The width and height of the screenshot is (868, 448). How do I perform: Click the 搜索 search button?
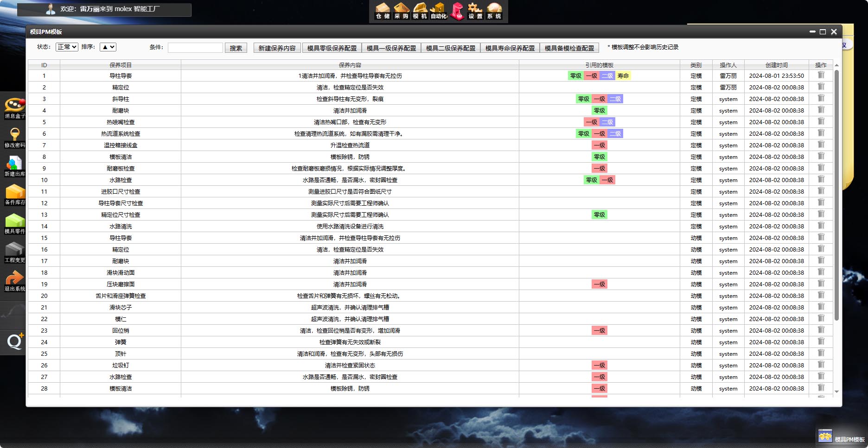tap(236, 48)
